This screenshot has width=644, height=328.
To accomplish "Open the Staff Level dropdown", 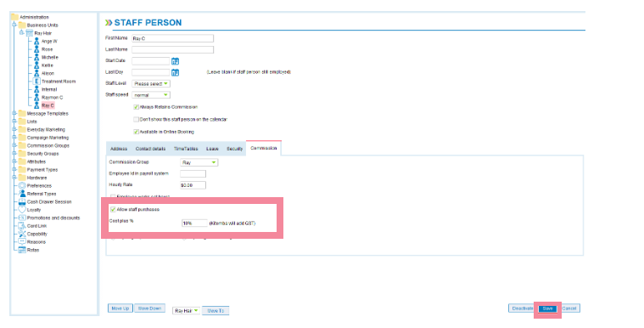I will tap(151, 83).
